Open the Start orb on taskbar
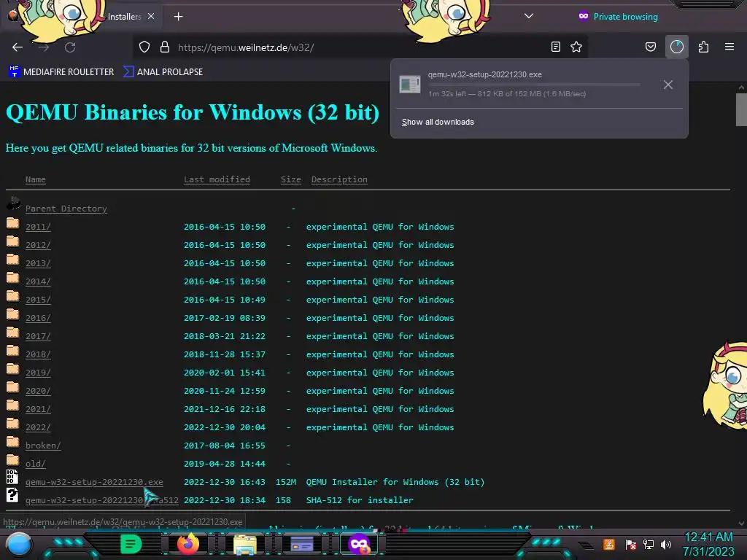Image resolution: width=747 pixels, height=560 pixels. click(x=19, y=545)
